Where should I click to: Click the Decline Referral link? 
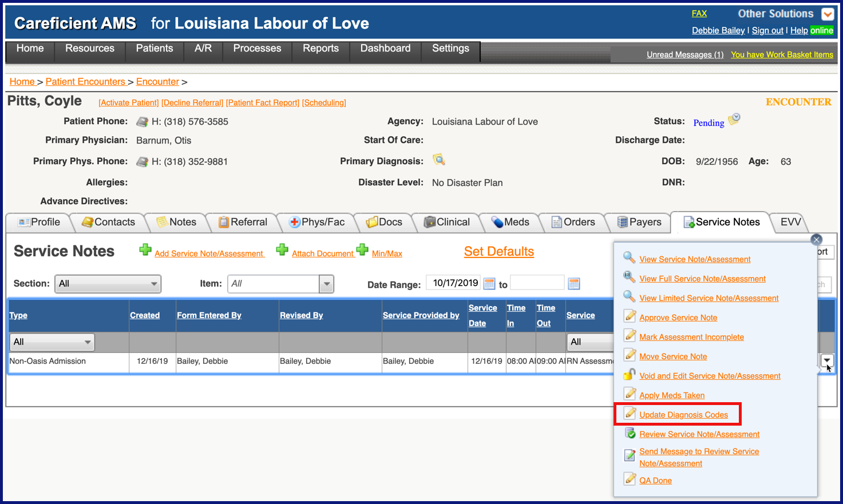(192, 103)
